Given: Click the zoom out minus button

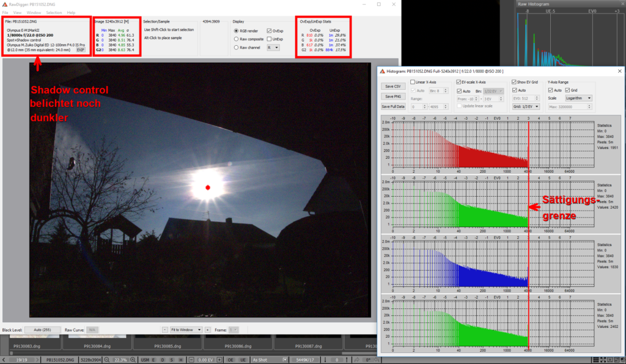Looking at the screenshot, I should (164, 330).
